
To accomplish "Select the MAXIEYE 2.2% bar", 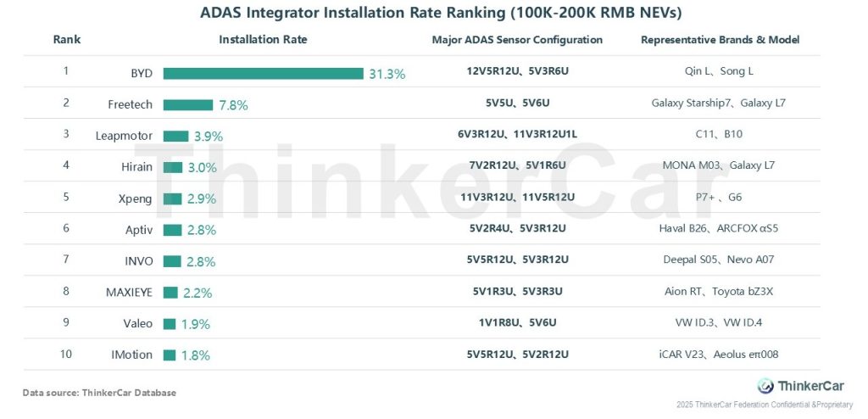I will coord(170,293).
